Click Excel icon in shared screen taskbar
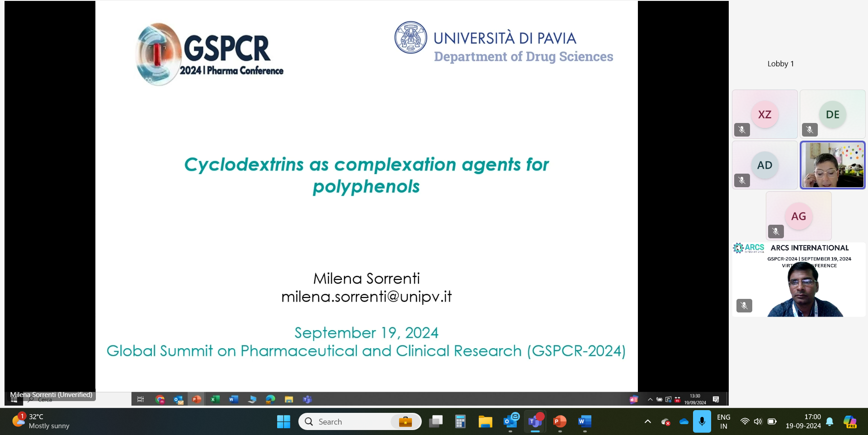 [215, 399]
